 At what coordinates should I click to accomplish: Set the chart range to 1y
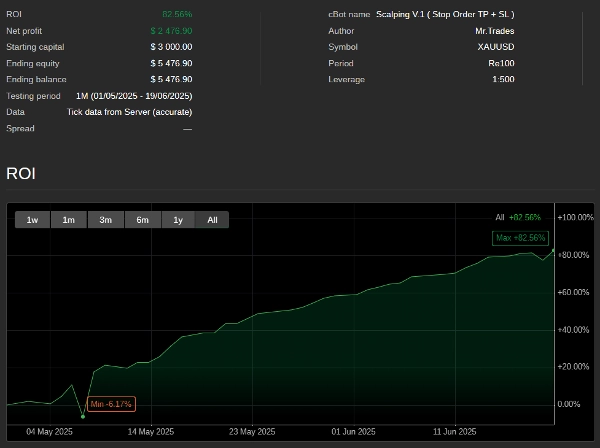click(x=178, y=219)
